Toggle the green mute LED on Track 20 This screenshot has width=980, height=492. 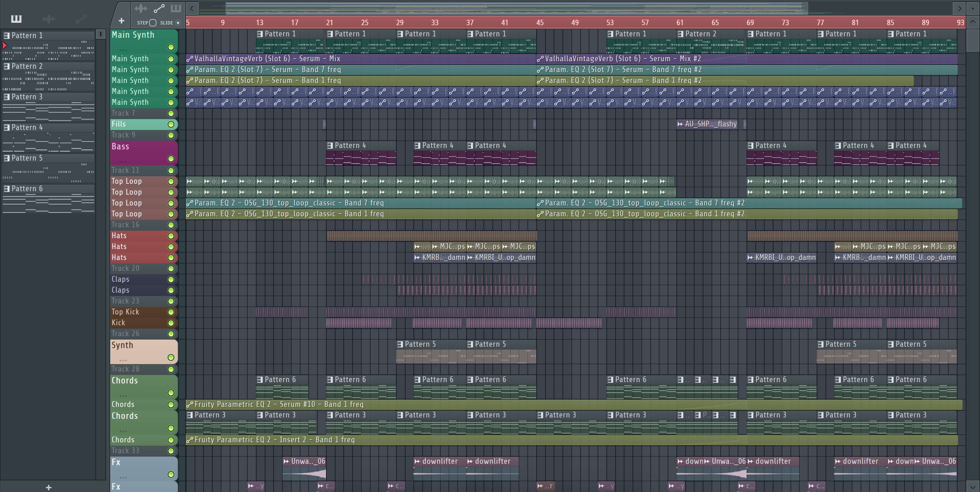171,269
